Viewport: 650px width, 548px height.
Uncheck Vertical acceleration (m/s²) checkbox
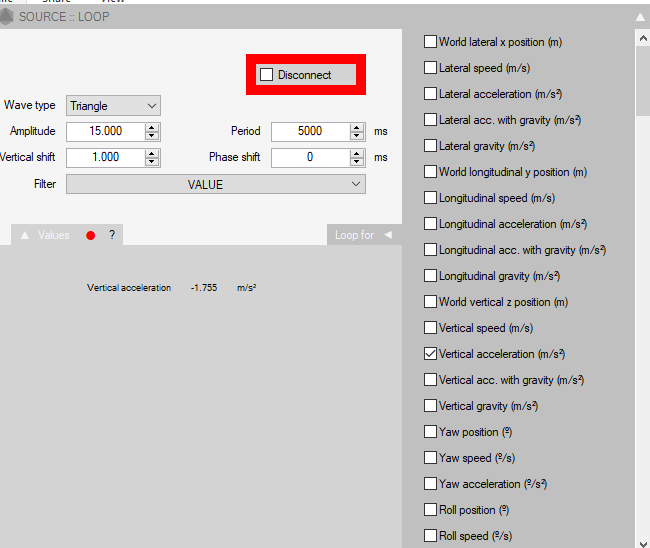(430, 354)
